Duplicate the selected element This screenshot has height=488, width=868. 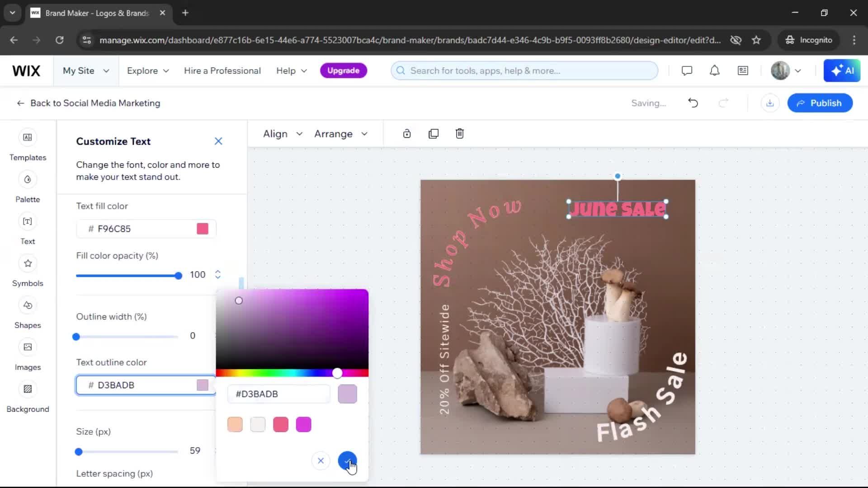(x=434, y=134)
